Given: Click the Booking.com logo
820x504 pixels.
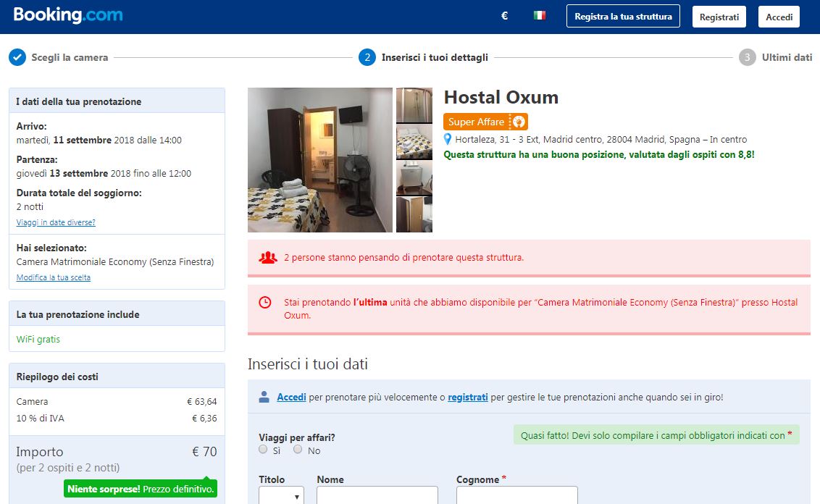Looking at the screenshot, I should [x=68, y=15].
